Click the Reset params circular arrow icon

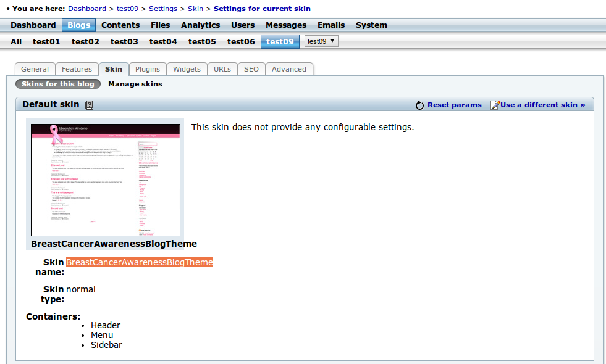419,105
